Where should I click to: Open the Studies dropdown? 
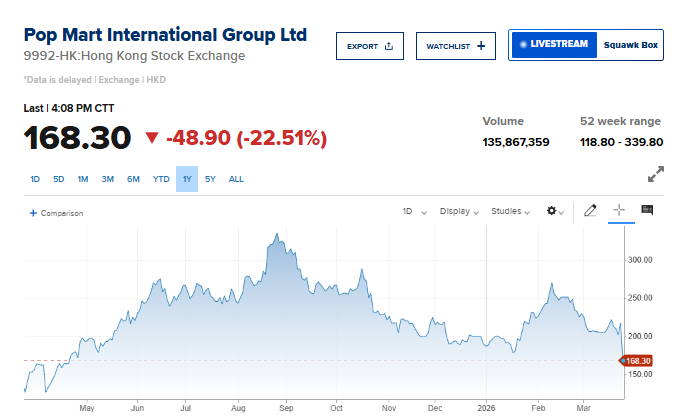(x=511, y=212)
